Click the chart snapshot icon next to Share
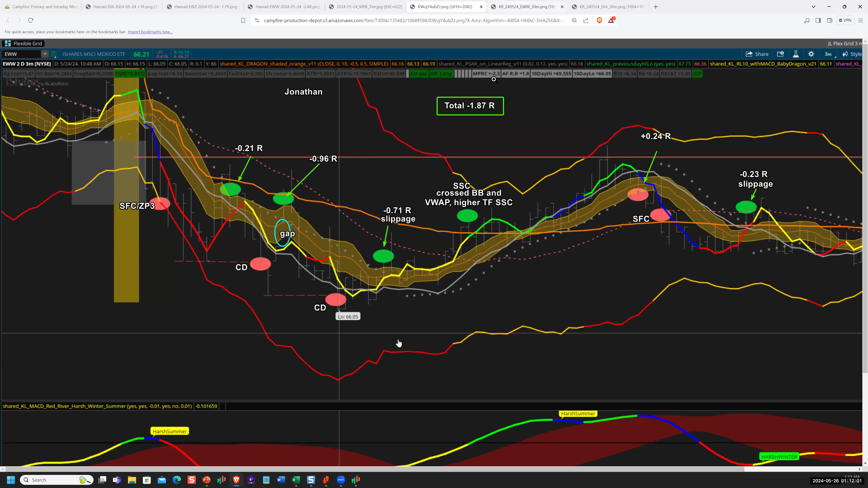Image resolution: width=868 pixels, height=488 pixels. (x=781, y=54)
